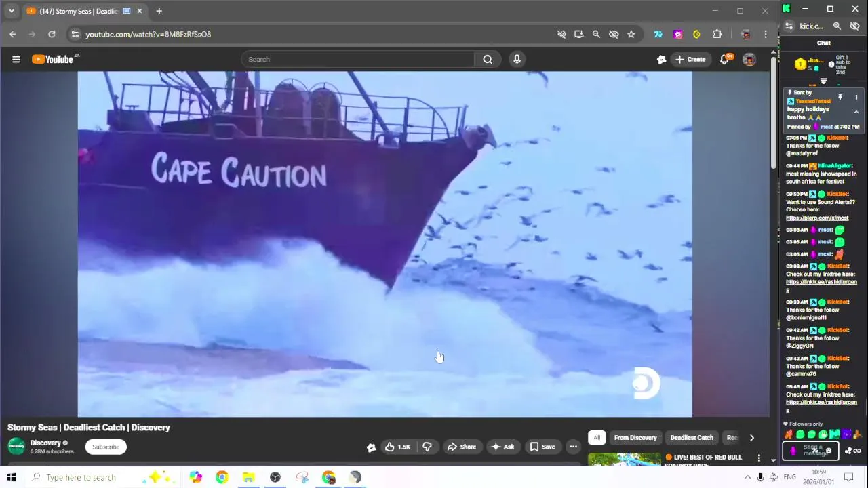This screenshot has width=868, height=488.
Task: Open options for Red Bull video
Action: (x=759, y=458)
